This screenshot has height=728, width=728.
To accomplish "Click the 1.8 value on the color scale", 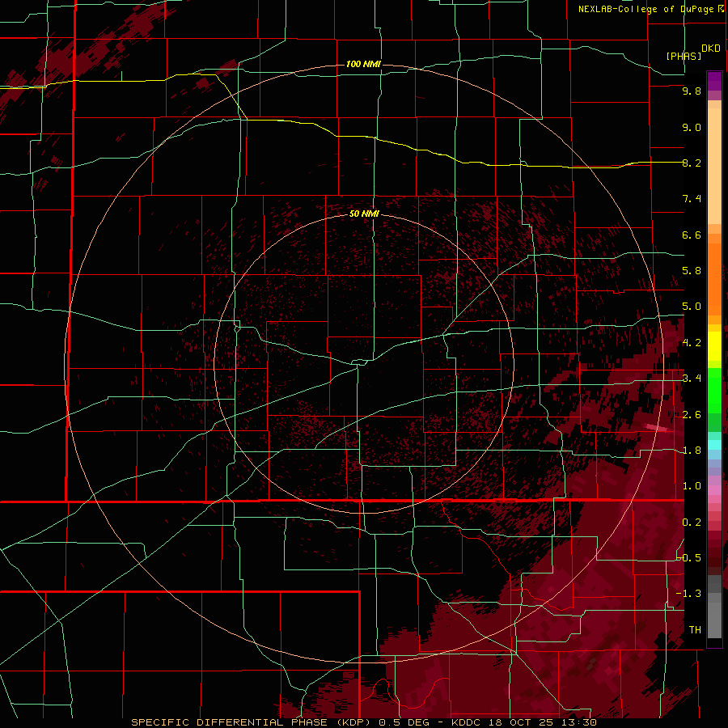I will pos(692,451).
